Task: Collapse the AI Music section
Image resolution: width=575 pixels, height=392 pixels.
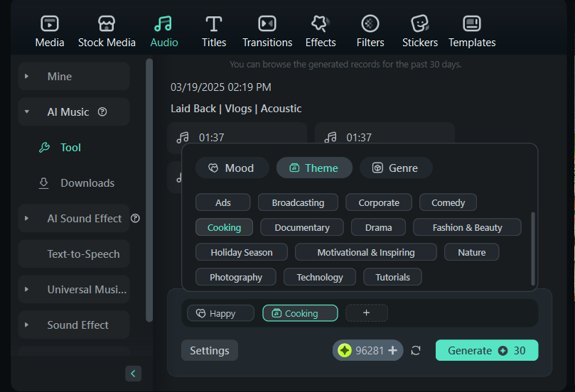Action: [x=26, y=111]
